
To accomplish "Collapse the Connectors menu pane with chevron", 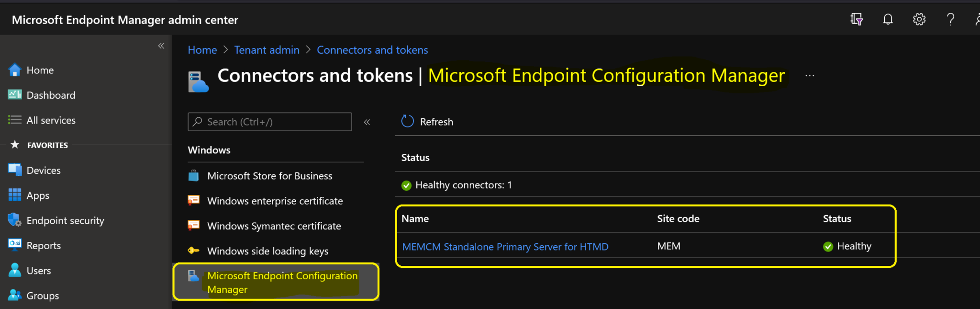I will [367, 122].
